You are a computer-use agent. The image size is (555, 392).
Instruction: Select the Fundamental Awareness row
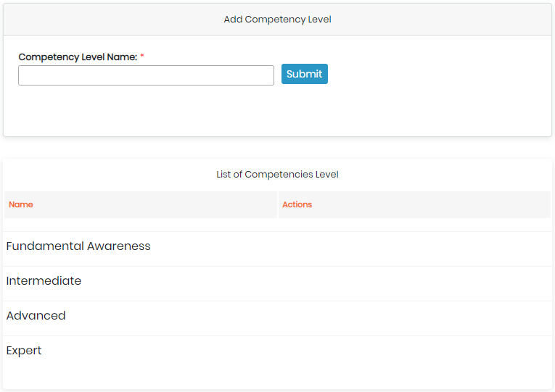277,249
